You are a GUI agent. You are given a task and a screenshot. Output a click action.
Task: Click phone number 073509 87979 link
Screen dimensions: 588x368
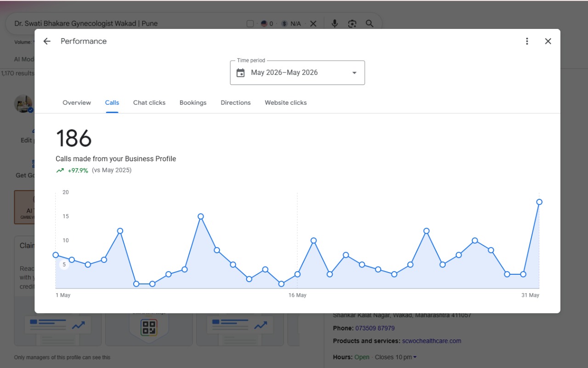click(375, 328)
